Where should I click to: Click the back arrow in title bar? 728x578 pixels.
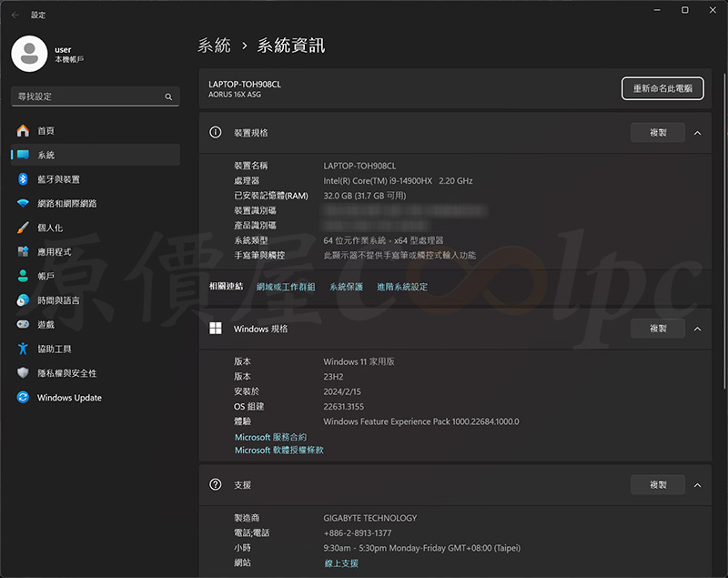click(15, 15)
